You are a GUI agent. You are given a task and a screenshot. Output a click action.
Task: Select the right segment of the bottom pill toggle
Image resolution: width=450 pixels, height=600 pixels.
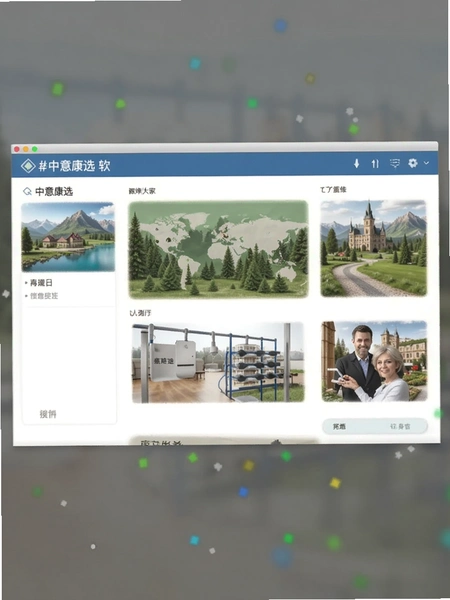pos(400,426)
